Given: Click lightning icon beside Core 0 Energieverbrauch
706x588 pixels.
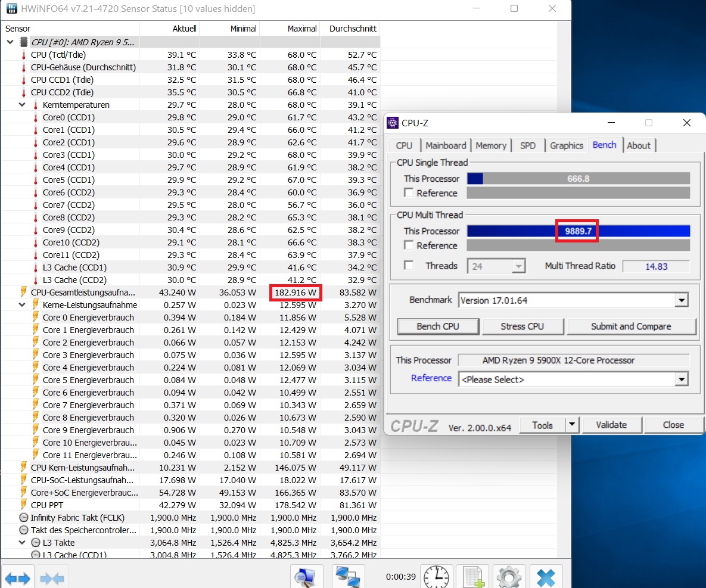Looking at the screenshot, I should [x=36, y=317].
